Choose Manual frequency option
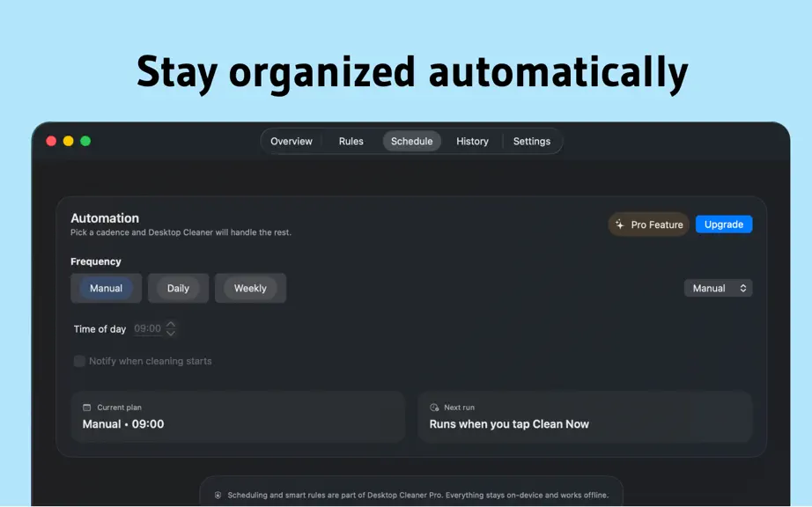Screen dimensions: 812x507 click(x=107, y=288)
